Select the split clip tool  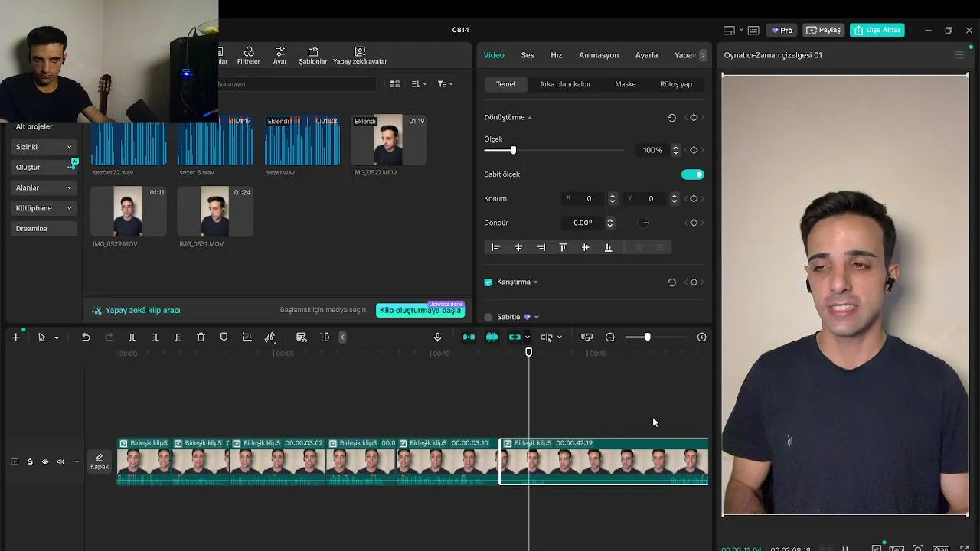[132, 337]
